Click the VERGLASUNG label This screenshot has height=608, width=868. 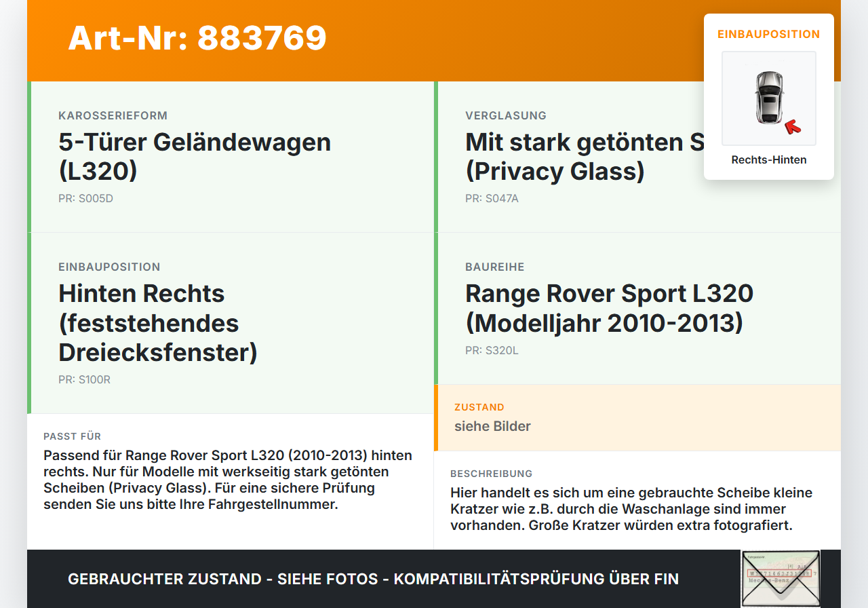pos(506,115)
